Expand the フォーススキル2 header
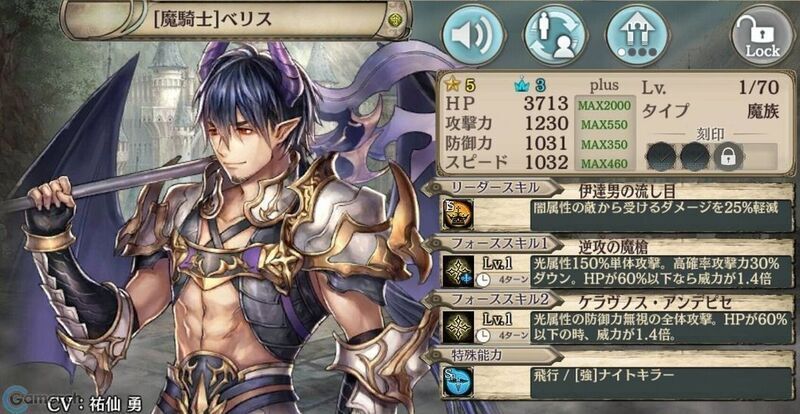 [494, 300]
